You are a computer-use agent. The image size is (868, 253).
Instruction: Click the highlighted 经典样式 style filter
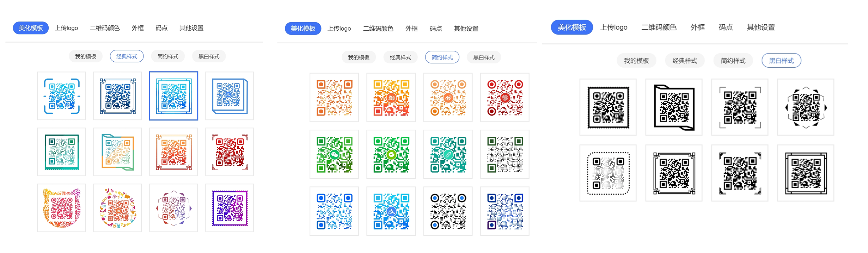(127, 56)
